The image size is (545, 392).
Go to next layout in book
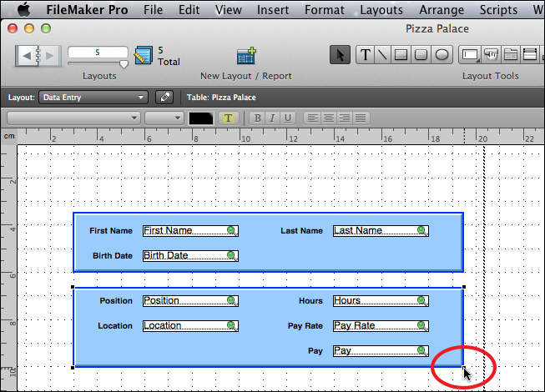tap(51, 56)
